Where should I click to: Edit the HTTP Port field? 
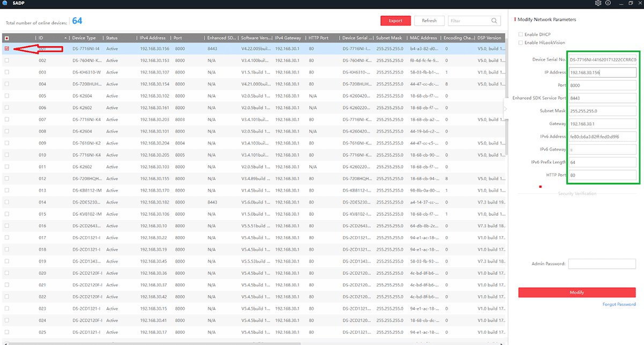[603, 175]
